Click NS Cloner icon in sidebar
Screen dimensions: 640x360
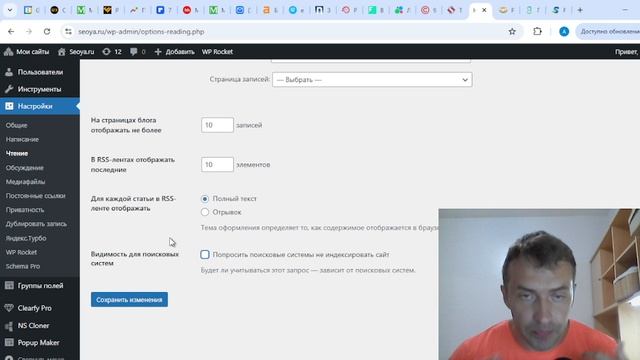9,326
